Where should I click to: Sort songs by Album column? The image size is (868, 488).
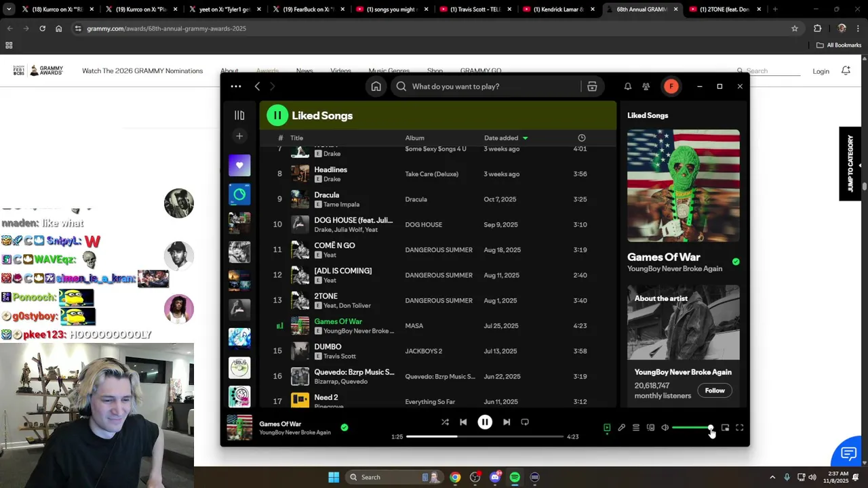415,138
